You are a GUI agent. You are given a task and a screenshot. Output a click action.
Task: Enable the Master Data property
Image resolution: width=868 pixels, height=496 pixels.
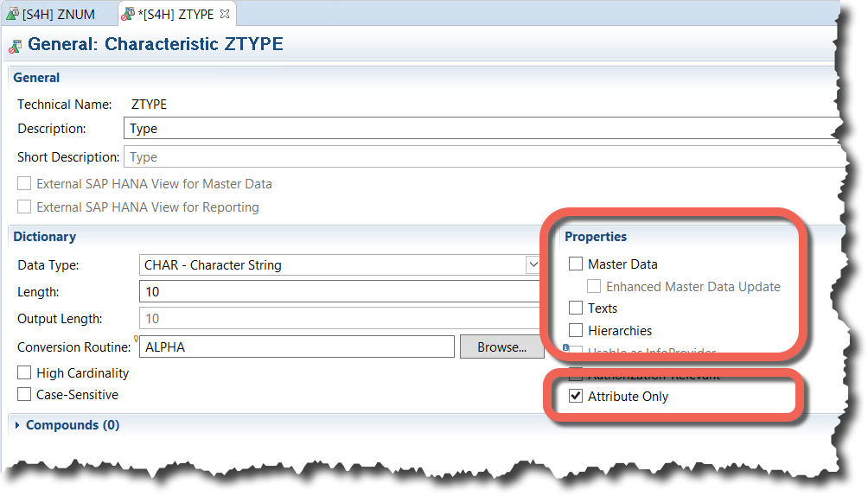point(576,264)
